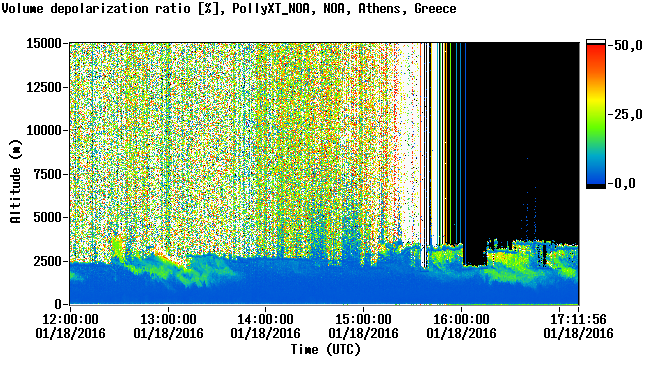Click the 2500 altitude tick label
Viewport: 665px width, 389px height.
pyautogui.click(x=48, y=261)
